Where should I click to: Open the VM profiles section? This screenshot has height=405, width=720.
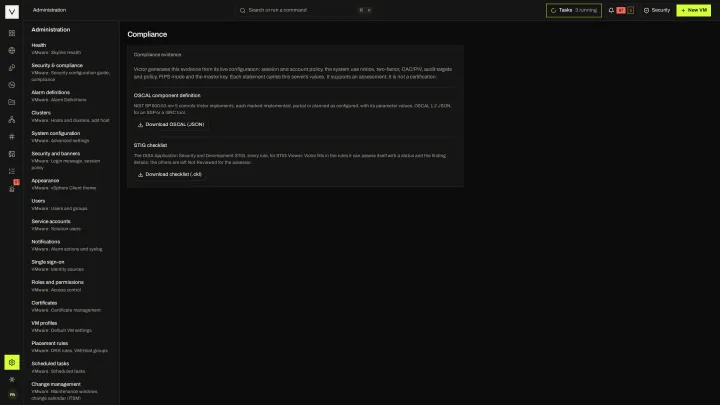pyautogui.click(x=71, y=326)
